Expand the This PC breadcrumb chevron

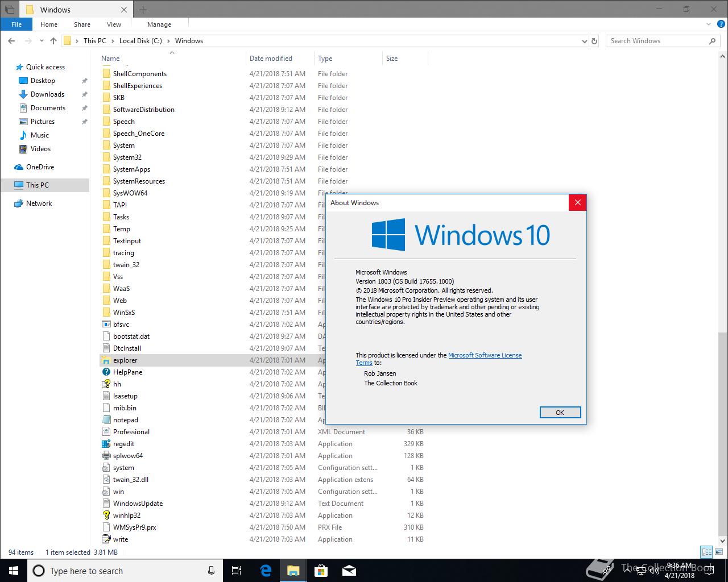[x=113, y=41]
